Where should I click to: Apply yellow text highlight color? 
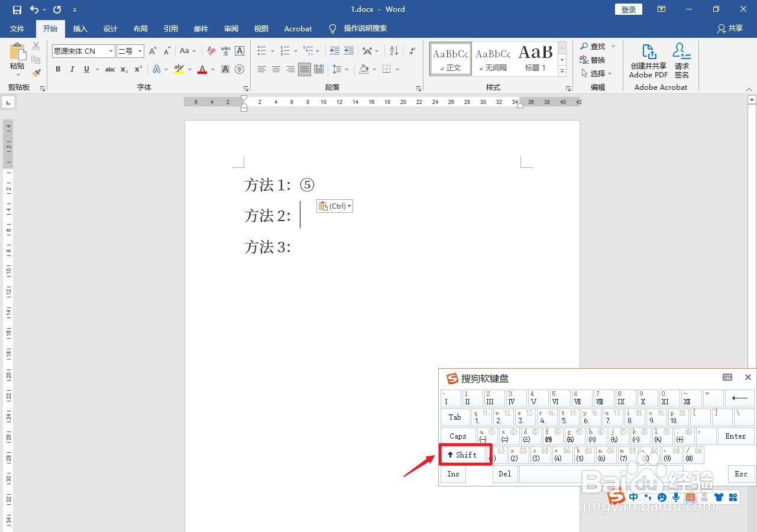point(179,69)
